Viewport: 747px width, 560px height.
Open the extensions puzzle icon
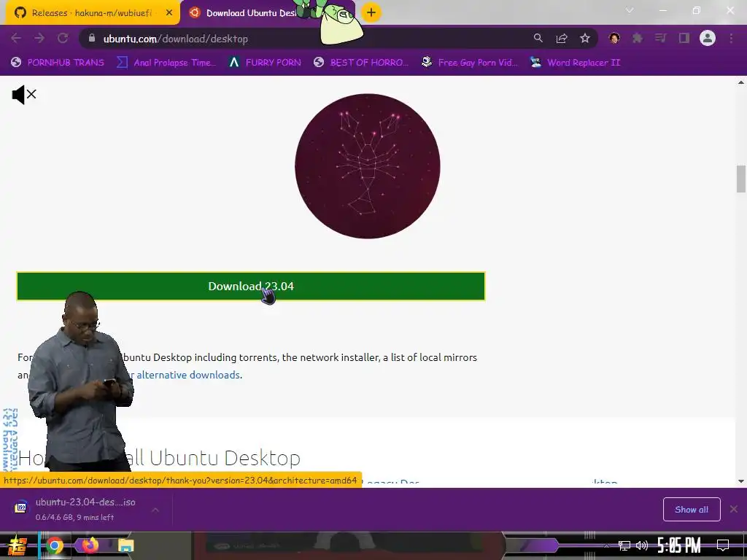click(x=638, y=38)
